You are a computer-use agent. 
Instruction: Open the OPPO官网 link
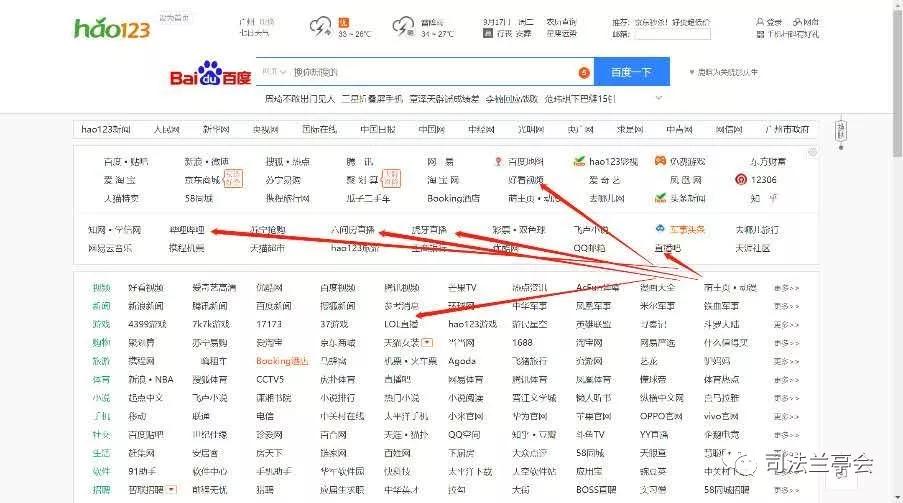(661, 417)
